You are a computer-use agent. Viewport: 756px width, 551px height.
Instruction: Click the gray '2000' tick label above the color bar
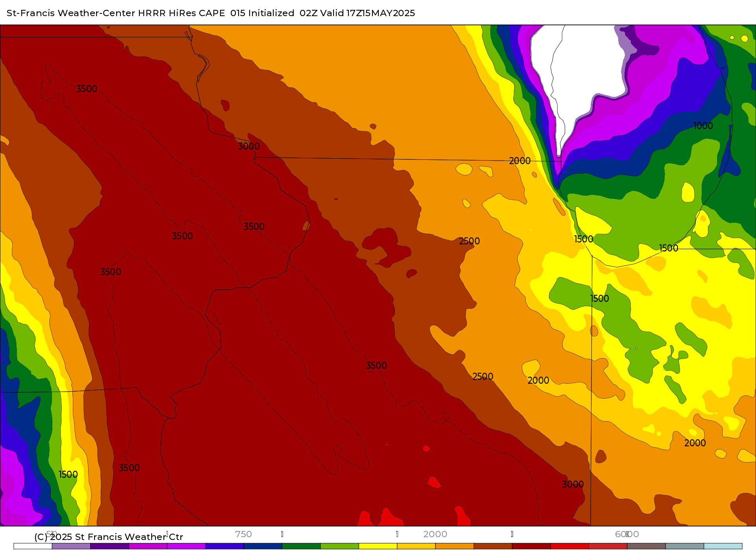click(x=435, y=534)
